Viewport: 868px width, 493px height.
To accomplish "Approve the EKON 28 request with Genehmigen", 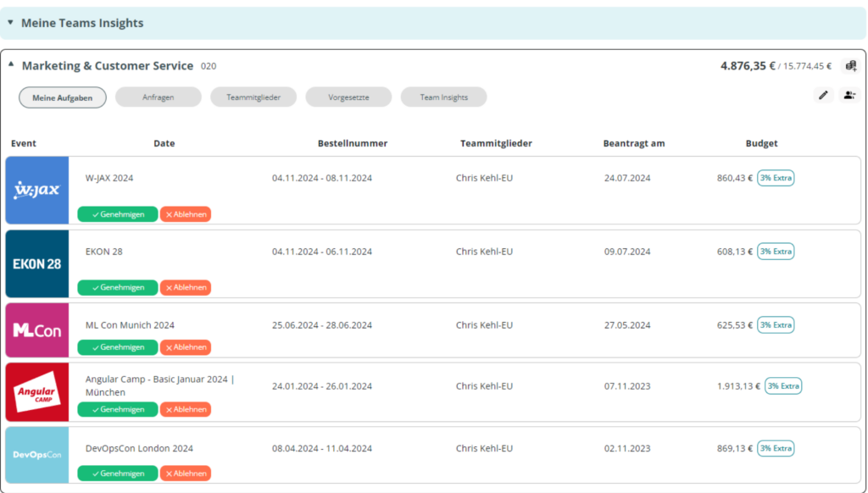I will coord(117,287).
